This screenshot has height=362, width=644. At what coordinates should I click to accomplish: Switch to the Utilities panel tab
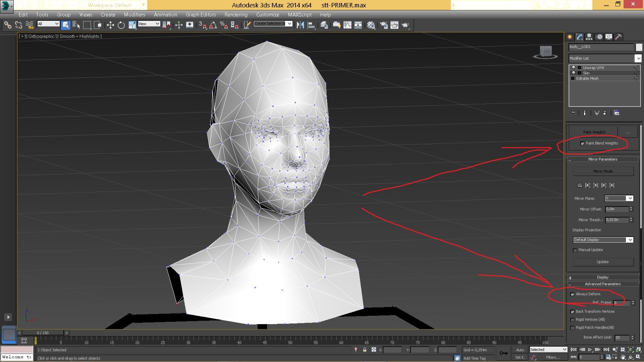pyautogui.click(x=619, y=37)
